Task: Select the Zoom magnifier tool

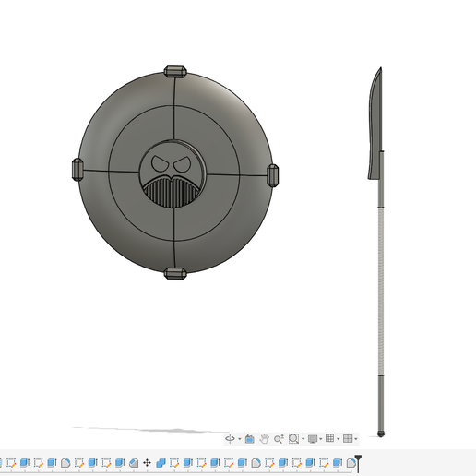Action: [279, 439]
